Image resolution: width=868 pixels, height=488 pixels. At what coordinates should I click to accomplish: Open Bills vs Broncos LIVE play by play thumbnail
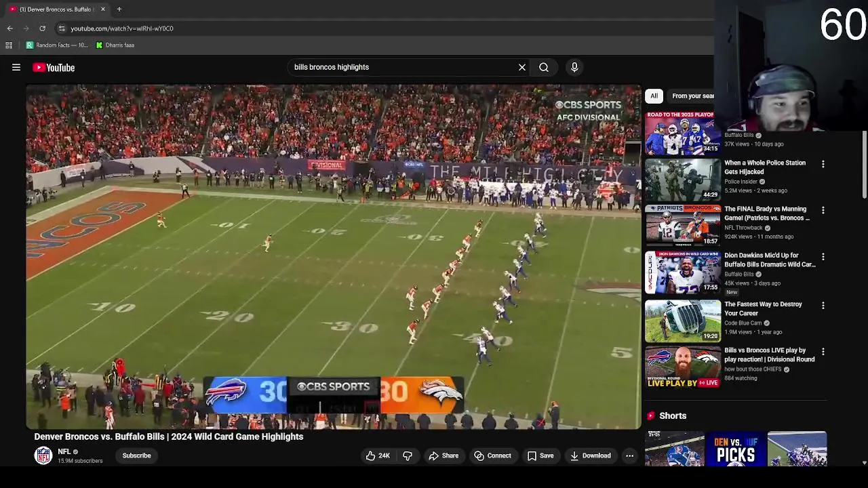click(682, 367)
